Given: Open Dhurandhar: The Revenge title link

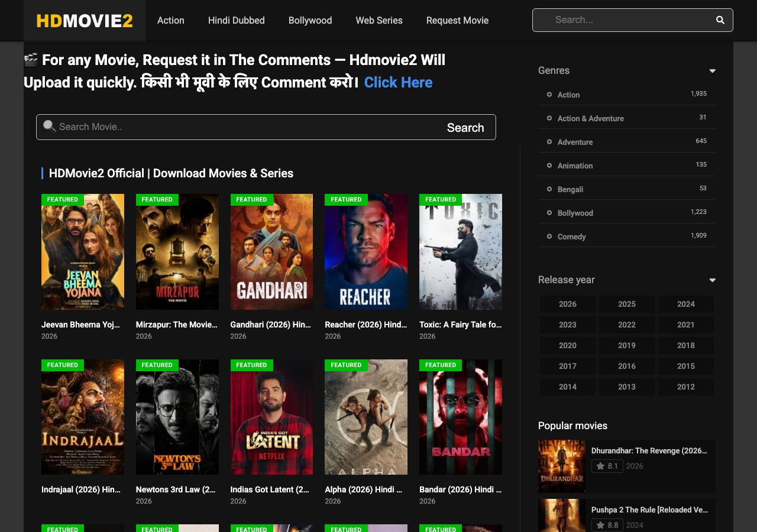Looking at the screenshot, I should coord(649,450).
